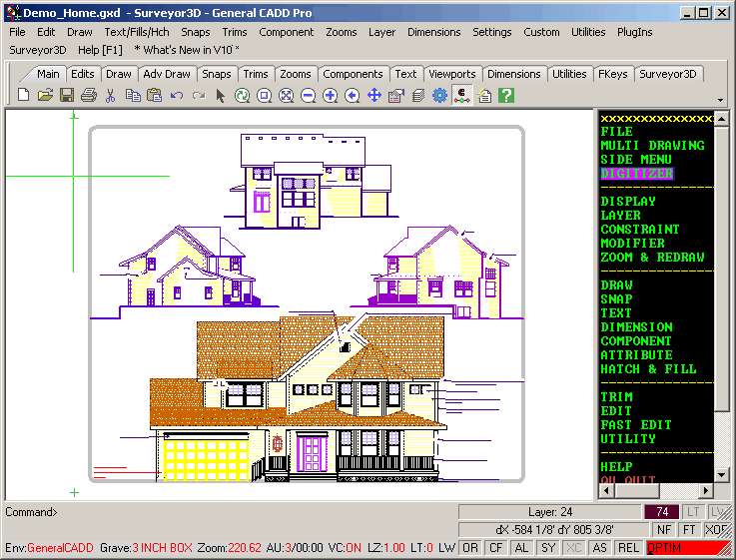Print the drawing with the printer icon
This screenshot has width=736, height=560.
[x=88, y=96]
